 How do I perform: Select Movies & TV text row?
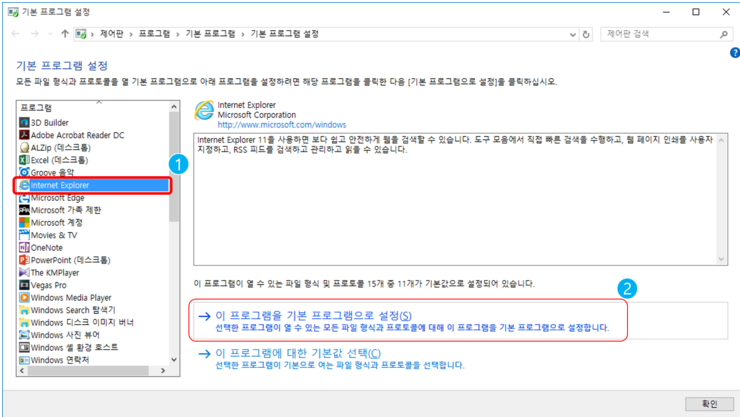54,235
